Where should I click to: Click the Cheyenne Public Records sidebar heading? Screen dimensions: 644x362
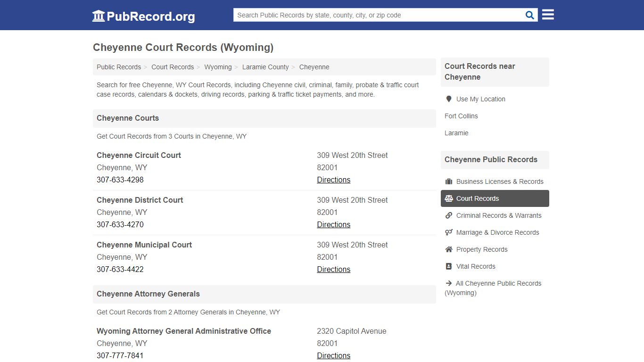tap(491, 160)
